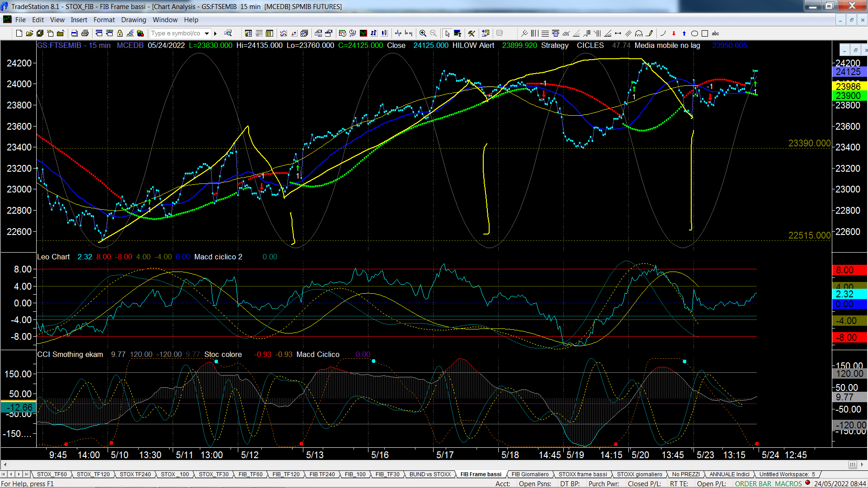
Task: Open the Window menu
Action: (x=165, y=20)
